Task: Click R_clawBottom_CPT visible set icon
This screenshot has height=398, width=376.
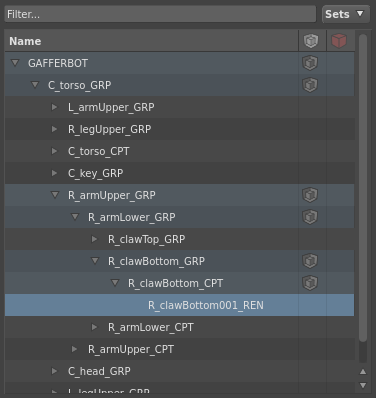Action: [310, 283]
